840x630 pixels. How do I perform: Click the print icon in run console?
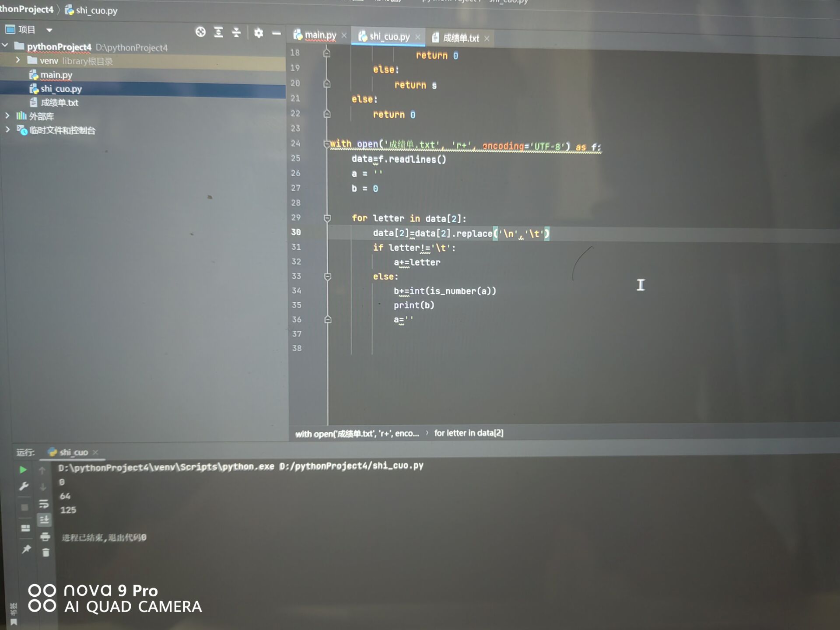45,537
